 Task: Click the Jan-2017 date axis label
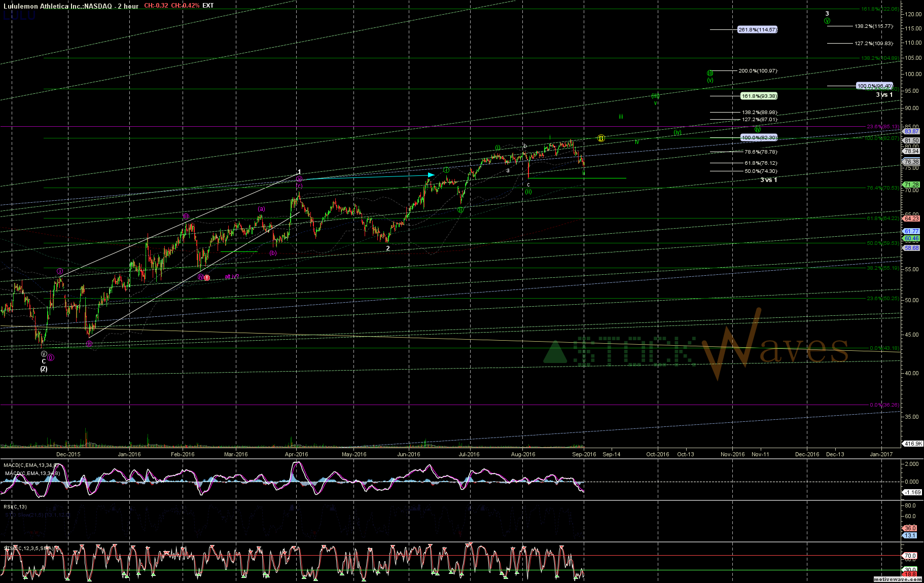(881, 454)
